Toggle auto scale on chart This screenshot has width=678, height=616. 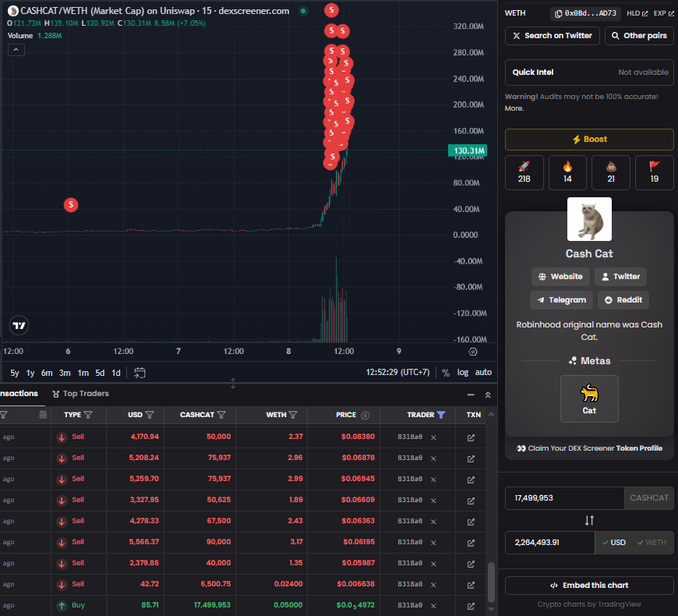point(483,372)
